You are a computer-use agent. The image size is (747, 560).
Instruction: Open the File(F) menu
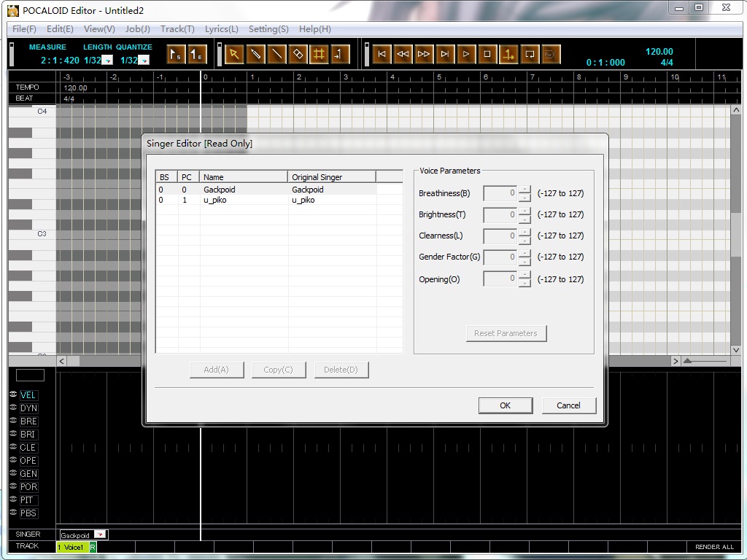click(24, 29)
